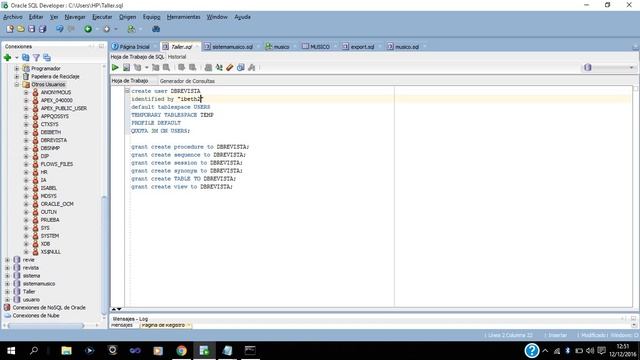Screen dimensions: 640x360
Task: Open the Navegar menu
Action: coord(75,17)
